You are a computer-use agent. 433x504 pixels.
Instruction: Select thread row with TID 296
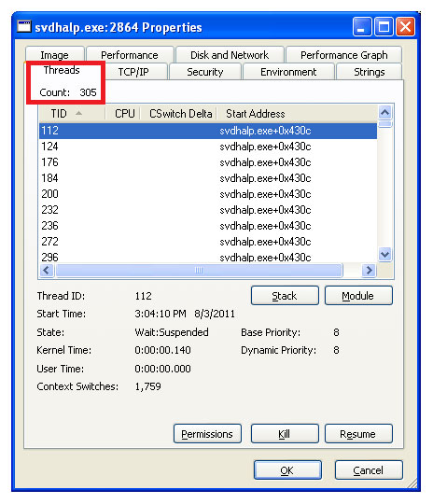pos(208,257)
